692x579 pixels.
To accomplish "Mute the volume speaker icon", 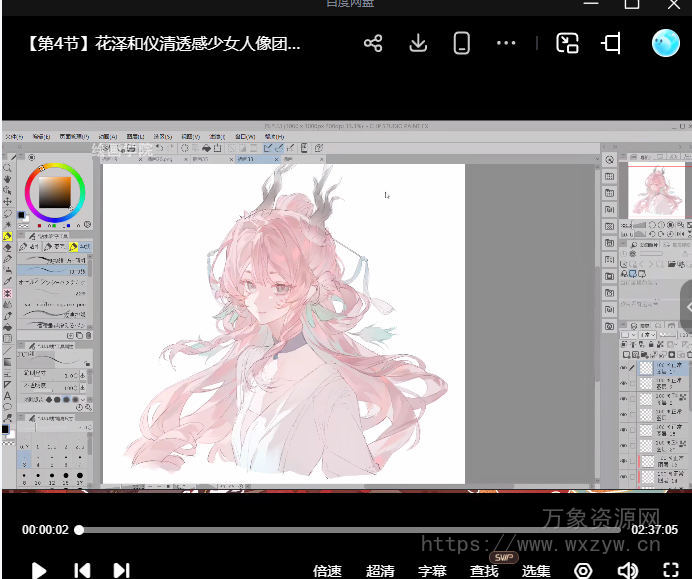I will coord(627,570).
